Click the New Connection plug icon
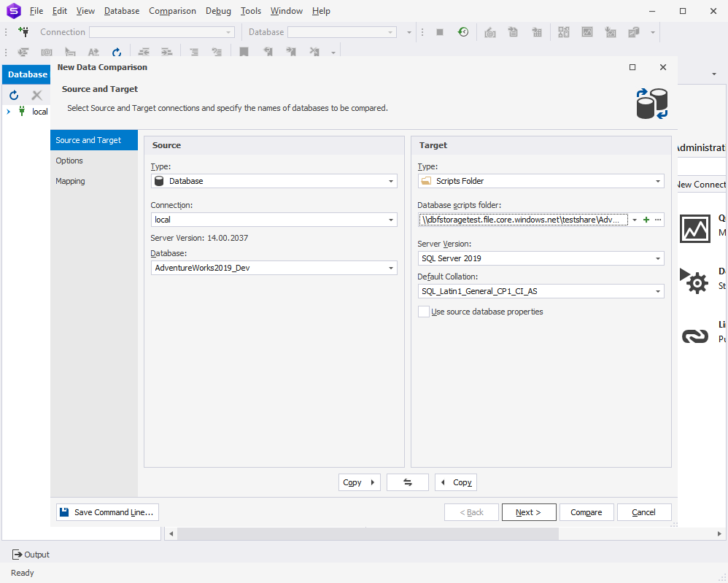728x583 pixels. [23, 32]
